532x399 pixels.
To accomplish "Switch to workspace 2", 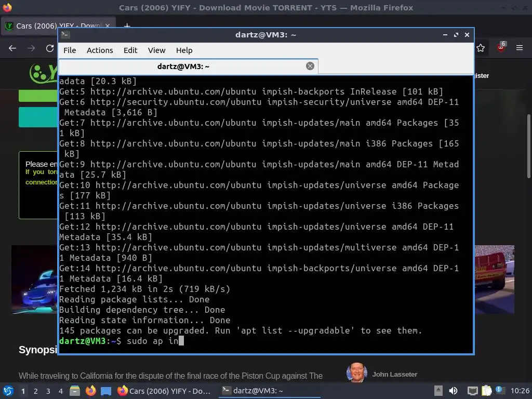I will [x=36, y=391].
